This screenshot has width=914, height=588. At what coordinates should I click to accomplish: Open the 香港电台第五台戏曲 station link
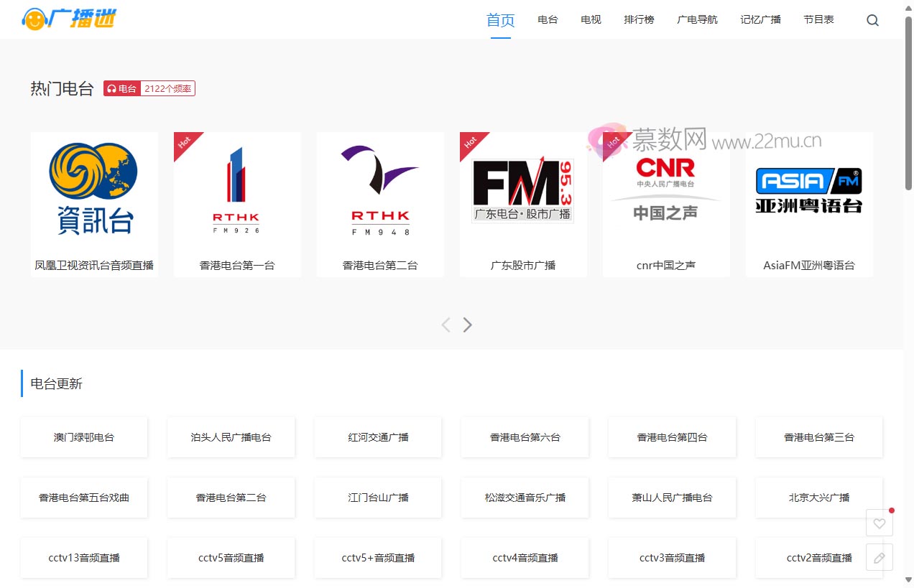coord(83,498)
